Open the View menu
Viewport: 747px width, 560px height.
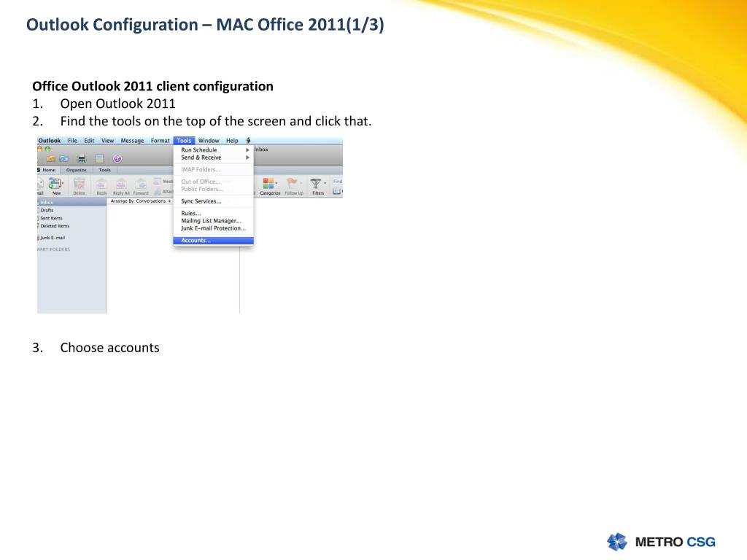[x=108, y=141]
